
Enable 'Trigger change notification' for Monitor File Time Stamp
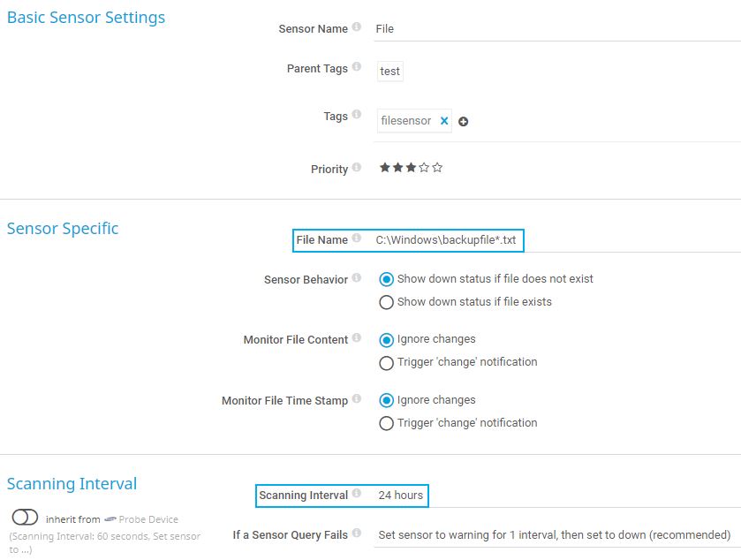click(387, 423)
